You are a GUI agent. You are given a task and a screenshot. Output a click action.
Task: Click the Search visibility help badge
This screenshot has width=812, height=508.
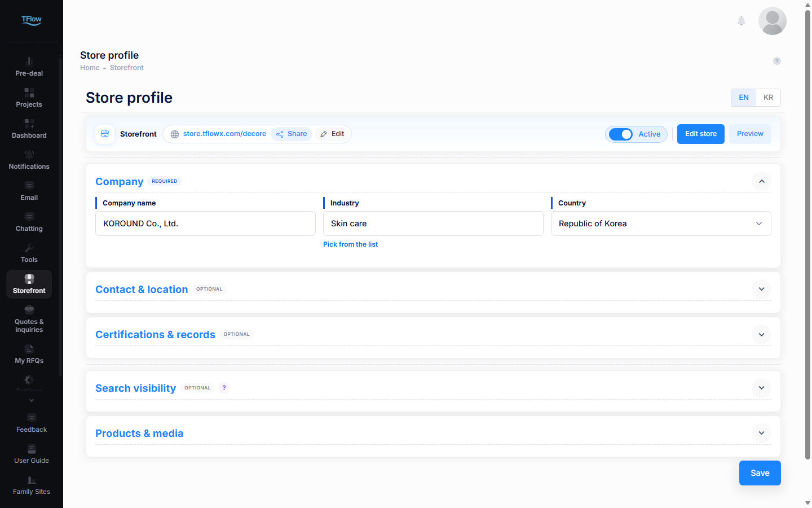point(224,388)
